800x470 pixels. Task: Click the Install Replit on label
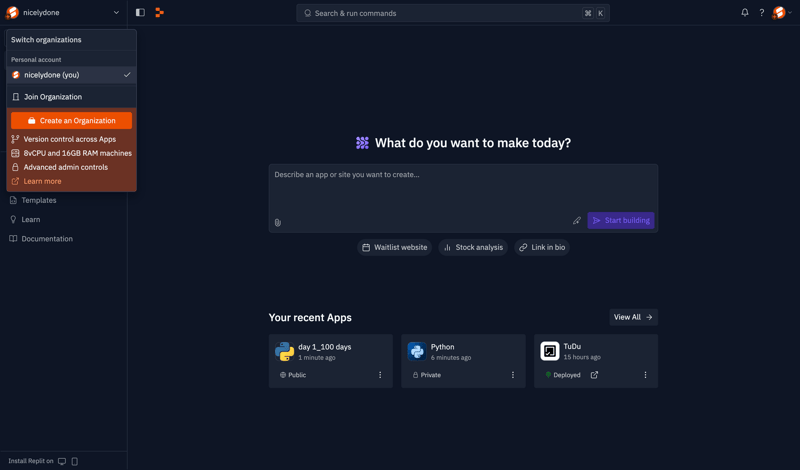[31, 461]
